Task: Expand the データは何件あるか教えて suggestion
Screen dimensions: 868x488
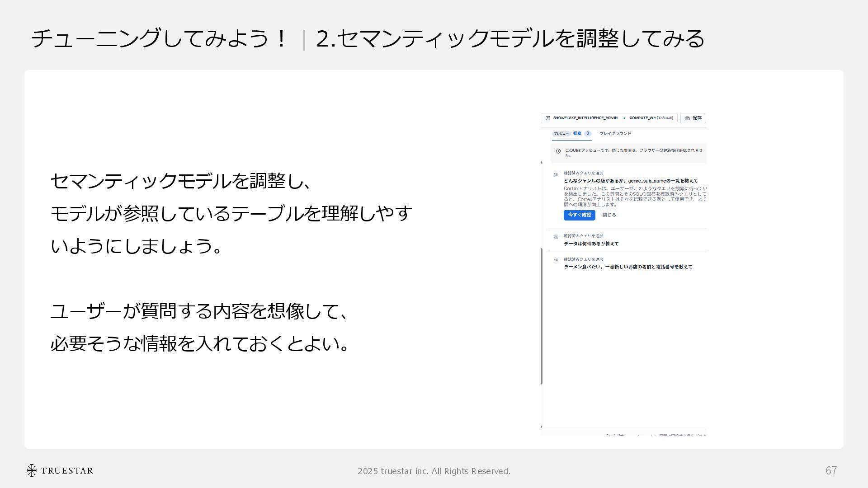Action: pyautogui.click(x=591, y=244)
